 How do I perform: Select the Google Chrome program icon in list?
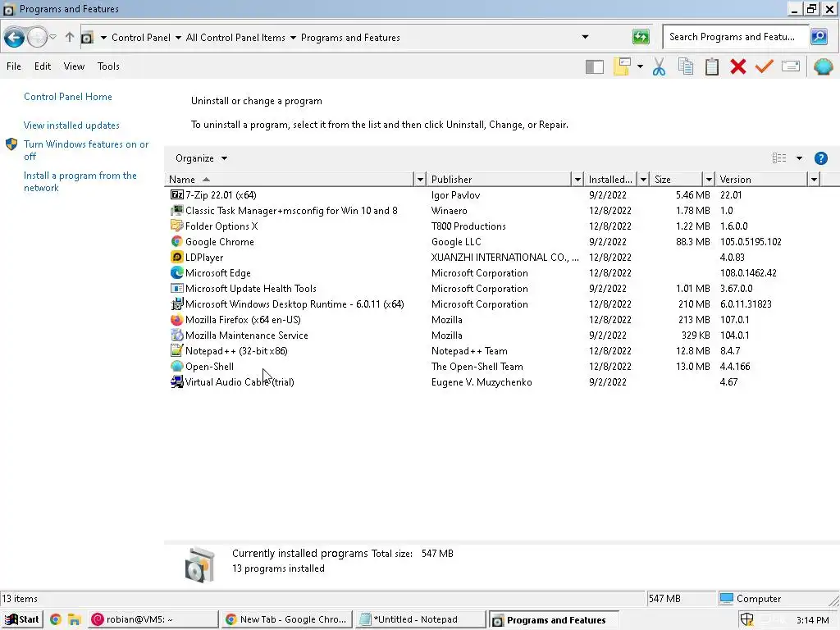click(177, 242)
